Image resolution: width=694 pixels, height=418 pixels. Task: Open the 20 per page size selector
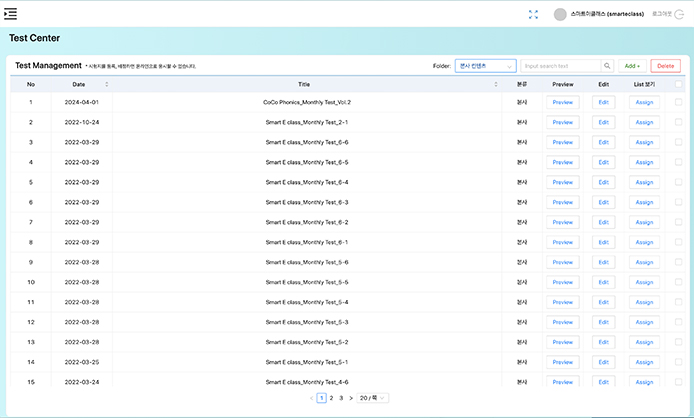373,398
